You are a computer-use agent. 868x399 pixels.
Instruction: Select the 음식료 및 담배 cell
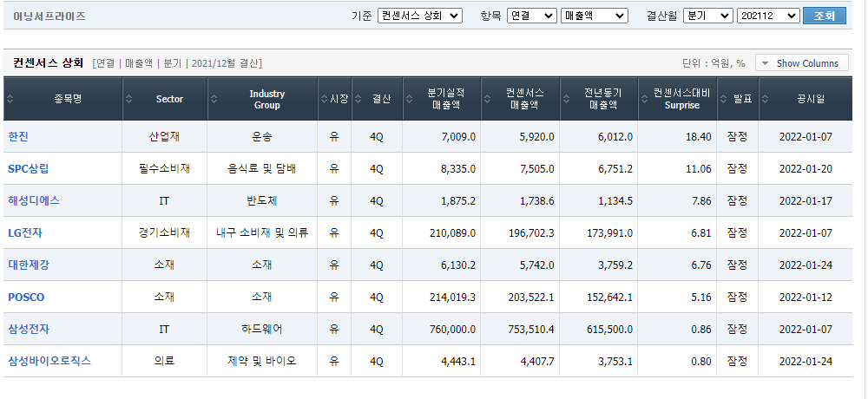(262, 169)
